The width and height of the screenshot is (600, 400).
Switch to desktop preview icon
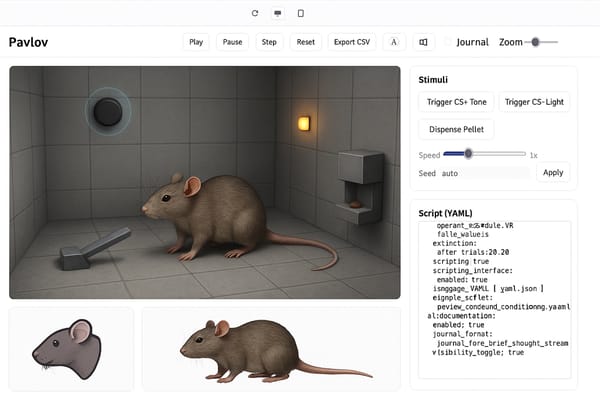point(278,13)
